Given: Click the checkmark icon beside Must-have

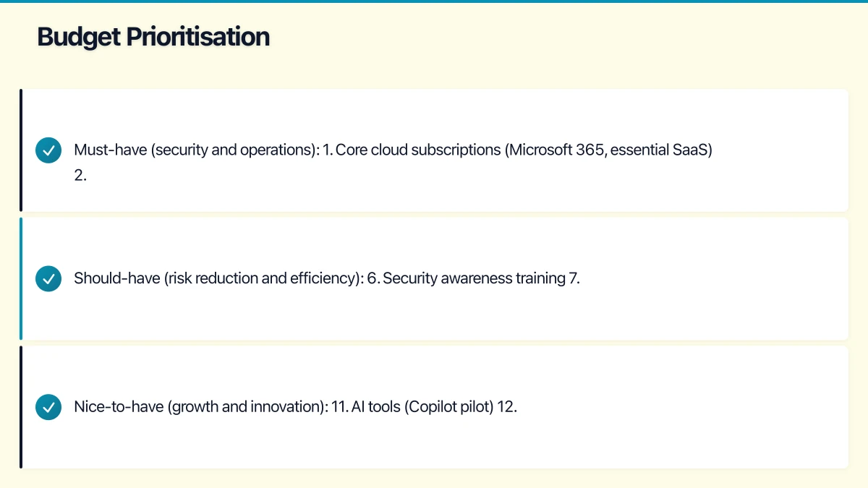Looking at the screenshot, I should (48, 150).
